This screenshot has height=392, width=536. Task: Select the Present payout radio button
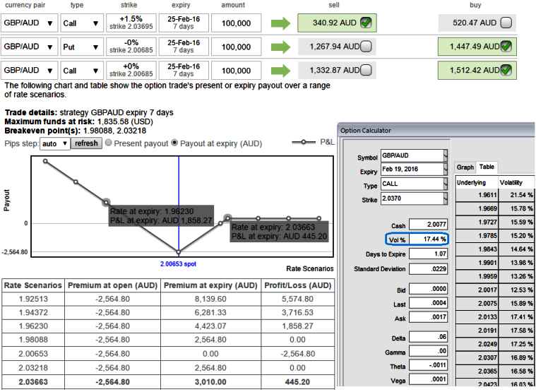(108, 143)
